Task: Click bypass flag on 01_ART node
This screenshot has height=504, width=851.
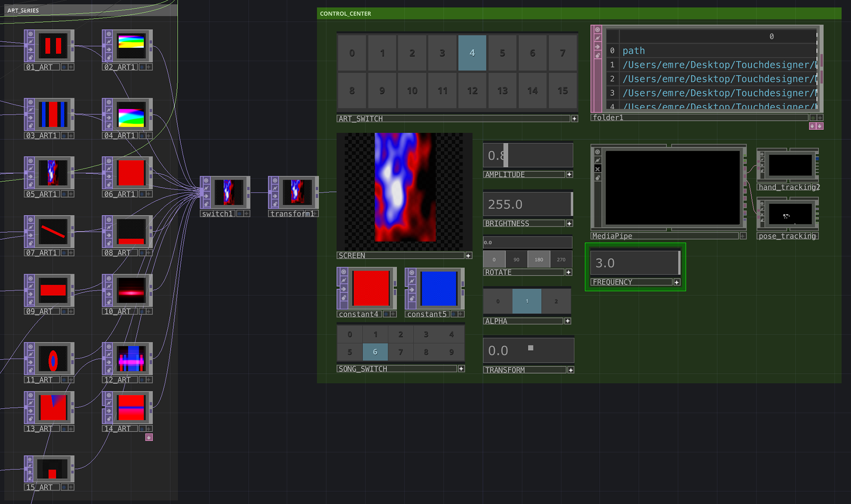Action: 30,41
